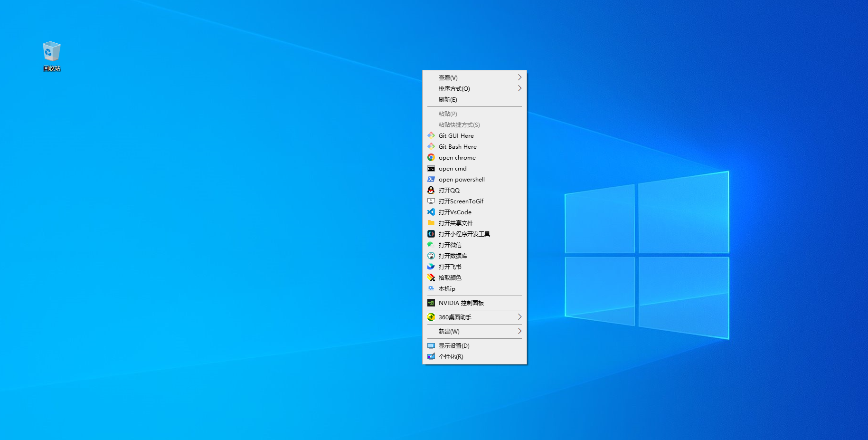The width and height of the screenshot is (868, 440).
Task: Select the 查看(V) menu label
Action: click(x=448, y=77)
